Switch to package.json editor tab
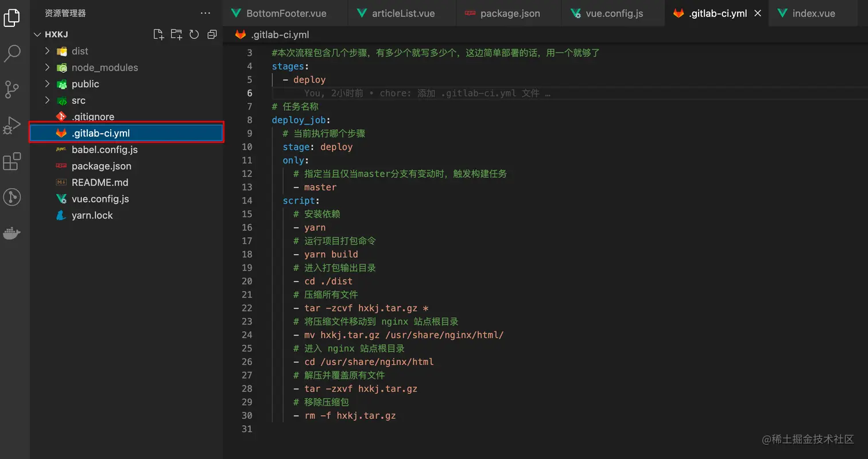 (509, 13)
